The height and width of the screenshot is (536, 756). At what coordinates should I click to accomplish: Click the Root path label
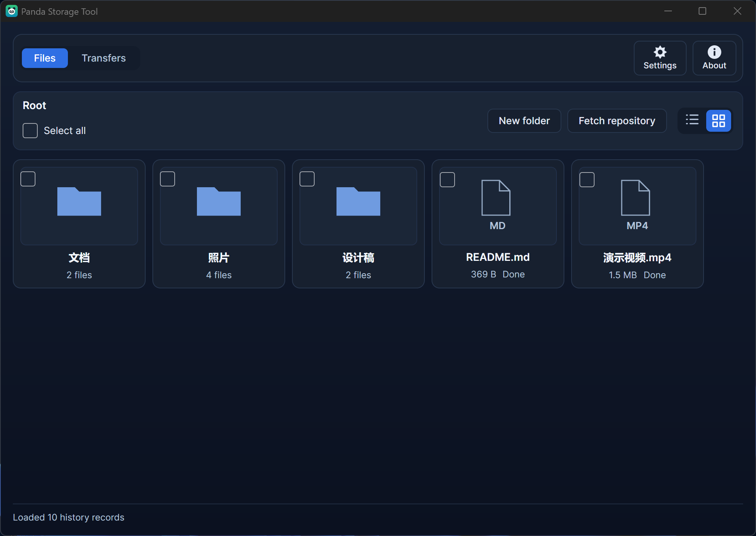[34, 105]
